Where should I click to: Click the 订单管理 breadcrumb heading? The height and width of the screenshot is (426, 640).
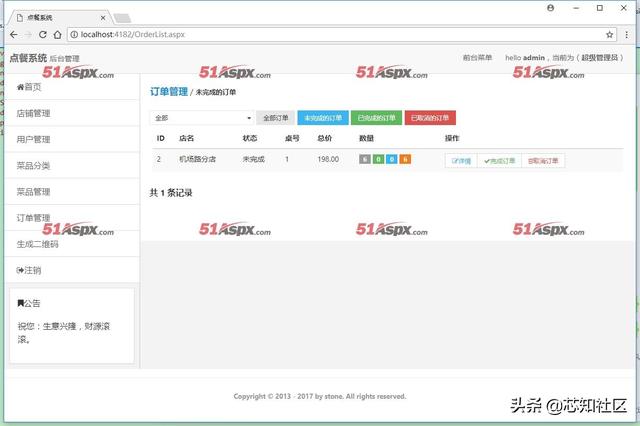[x=169, y=91]
